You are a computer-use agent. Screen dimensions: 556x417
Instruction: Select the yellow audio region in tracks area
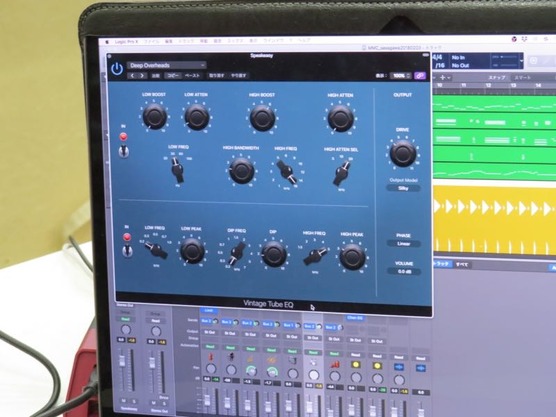495,221
